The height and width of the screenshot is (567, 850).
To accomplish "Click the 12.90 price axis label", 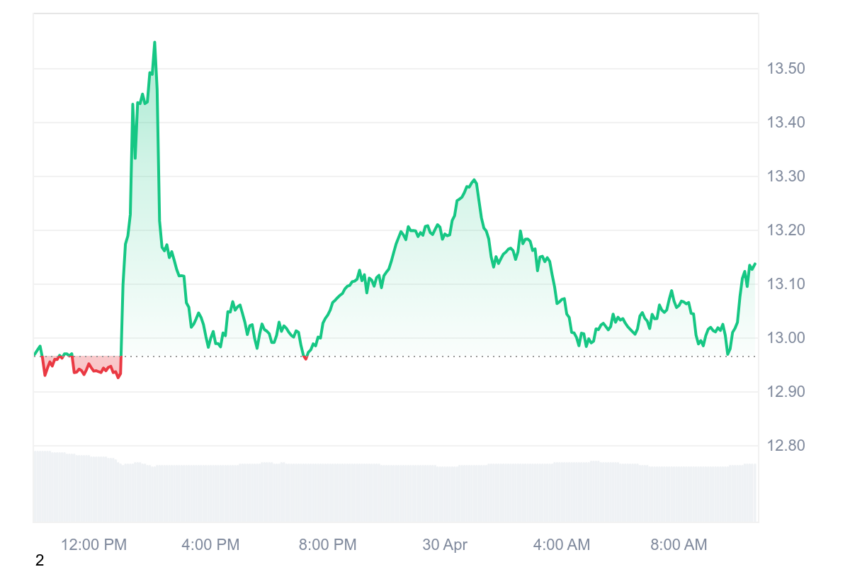I will [785, 391].
